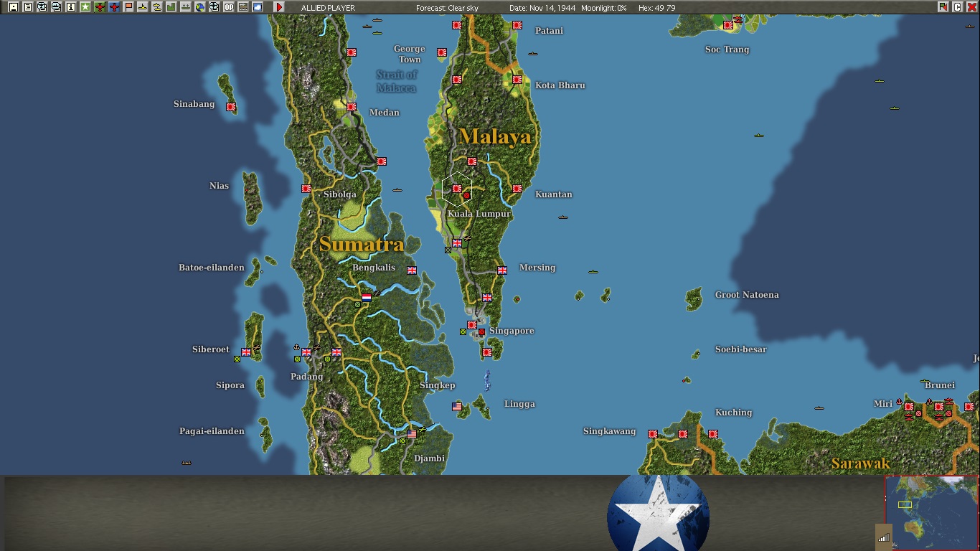
Task: Select Japanese base flag at Patani
Action: [517, 25]
